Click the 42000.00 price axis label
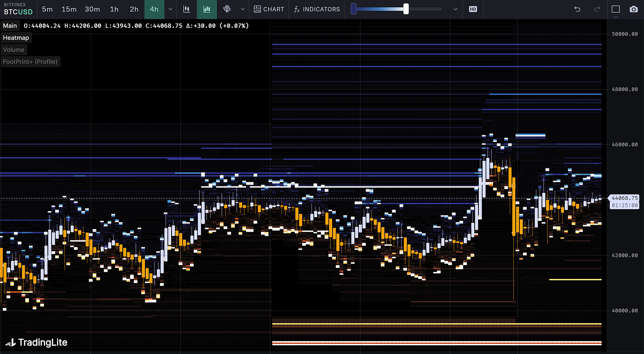Image resolution: width=644 pixels, height=354 pixels. tap(625, 255)
